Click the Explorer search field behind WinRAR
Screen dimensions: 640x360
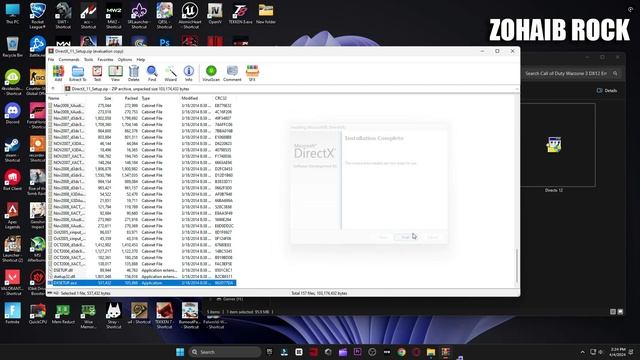[x=572, y=73]
